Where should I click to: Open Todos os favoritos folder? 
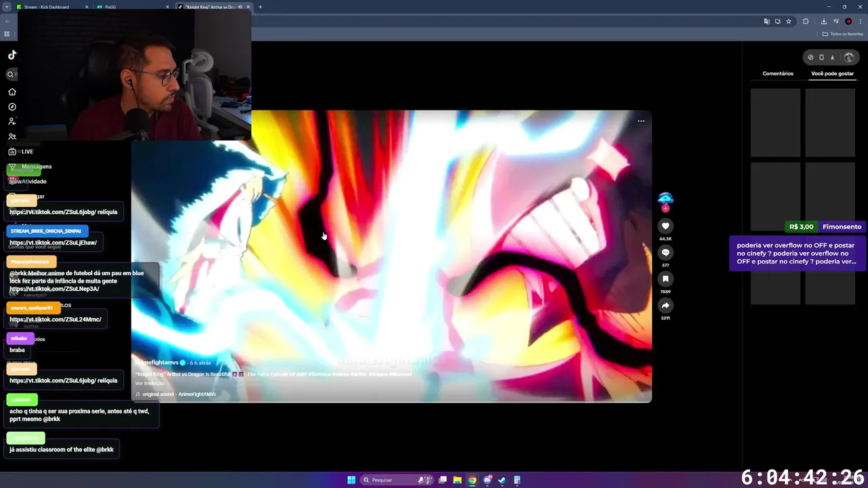pos(843,34)
